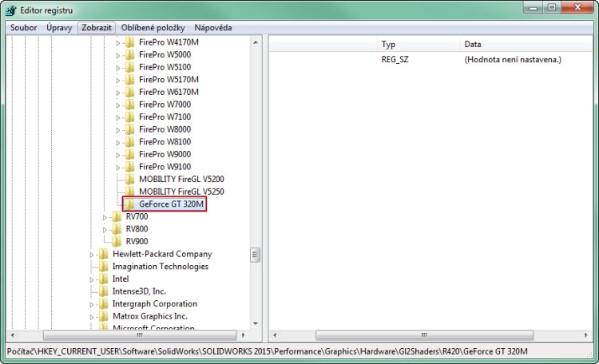The width and height of the screenshot is (599, 364).
Task: Click the FirePro W5000 folder icon
Action: (x=130, y=54)
